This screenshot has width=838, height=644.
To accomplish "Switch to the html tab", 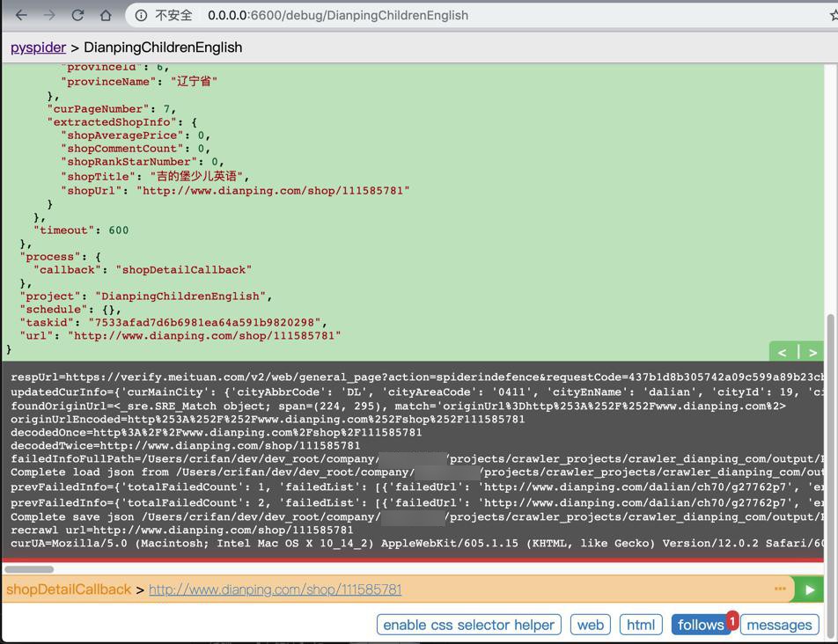I will click(x=641, y=625).
